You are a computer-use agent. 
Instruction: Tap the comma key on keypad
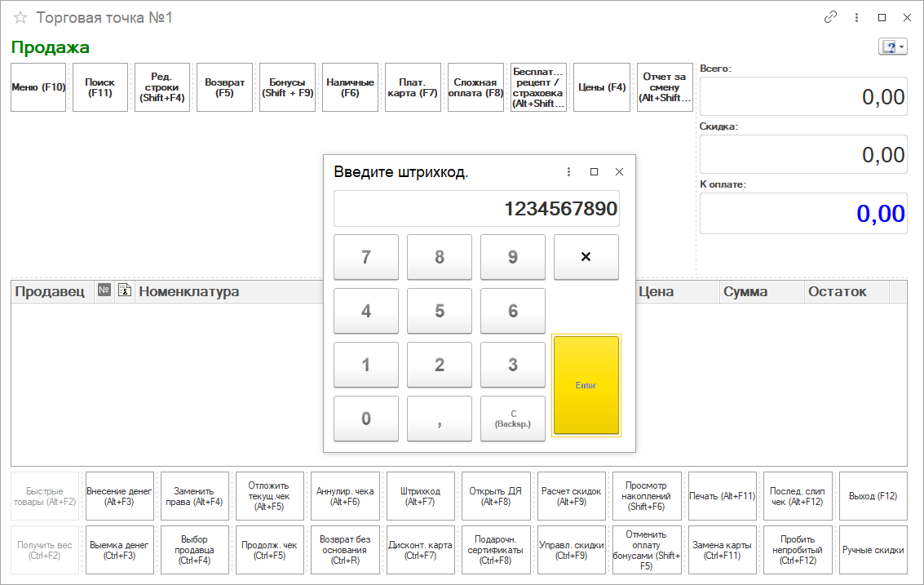point(440,419)
